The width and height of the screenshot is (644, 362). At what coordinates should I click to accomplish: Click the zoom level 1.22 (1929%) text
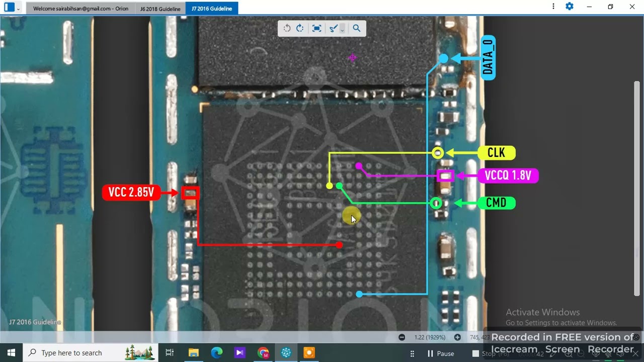(x=430, y=337)
